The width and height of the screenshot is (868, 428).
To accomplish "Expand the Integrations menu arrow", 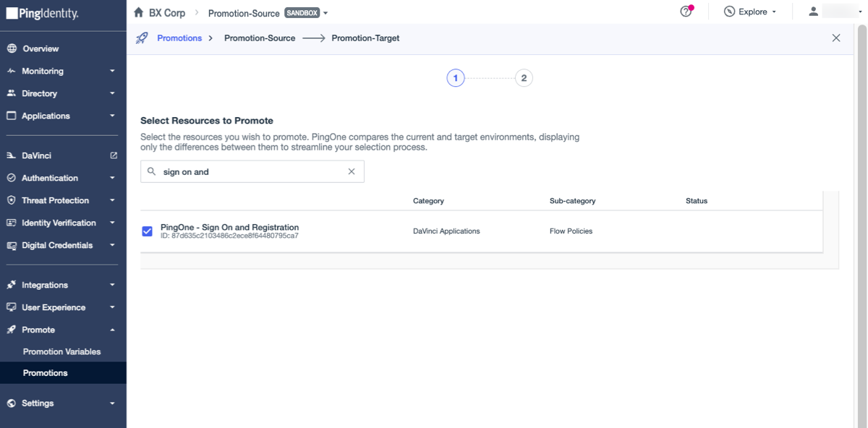I will point(112,285).
